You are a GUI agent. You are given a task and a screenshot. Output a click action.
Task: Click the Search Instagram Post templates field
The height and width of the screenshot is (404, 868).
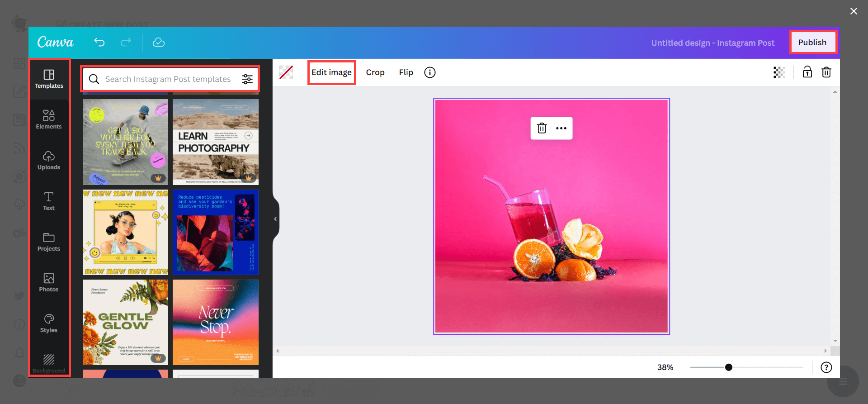[168, 79]
